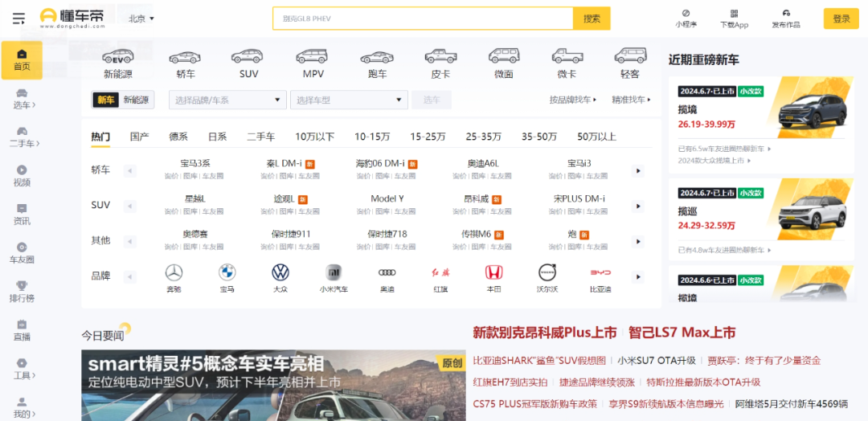The height and width of the screenshot is (421, 868).
Task: Click the search input field
Action: tap(423, 18)
